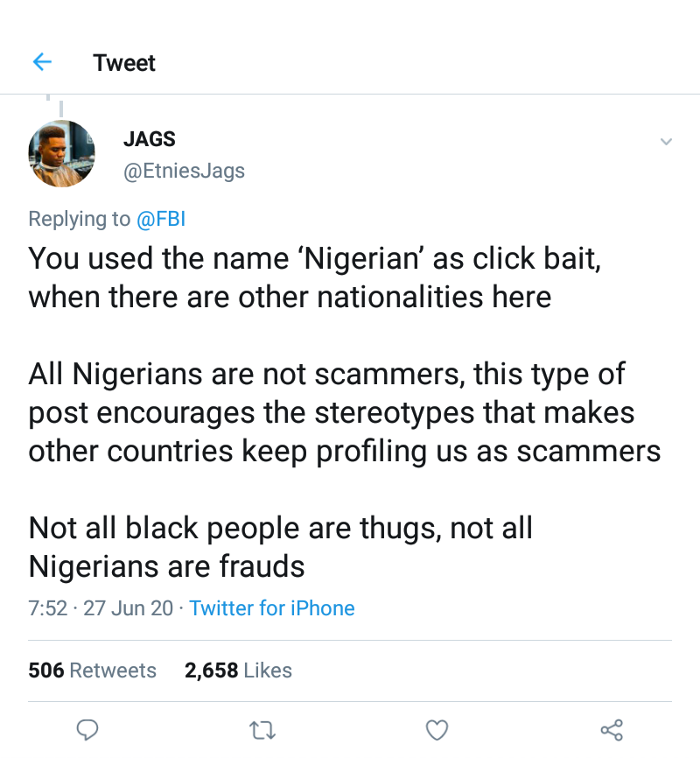Screen dimensions: 700x758
Task: Reply to the tweet via speech bubble icon
Action: [87, 729]
